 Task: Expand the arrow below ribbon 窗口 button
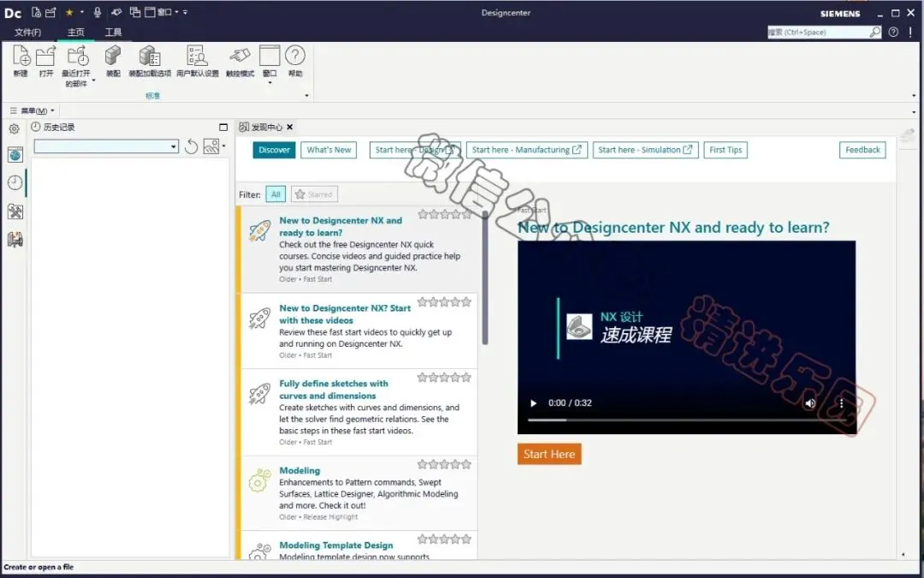click(269, 82)
